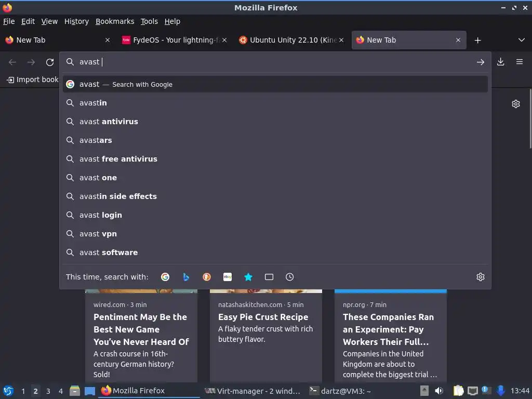This screenshot has height=399, width=532.
Task: Switch to workspace 1
Action: click(x=23, y=391)
